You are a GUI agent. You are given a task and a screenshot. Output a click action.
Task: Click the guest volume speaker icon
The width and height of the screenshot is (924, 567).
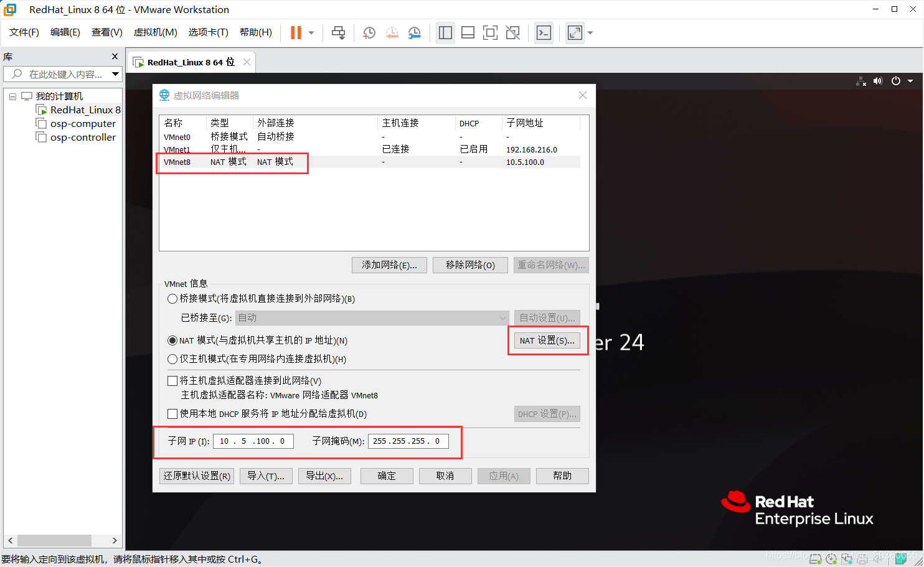click(x=878, y=81)
